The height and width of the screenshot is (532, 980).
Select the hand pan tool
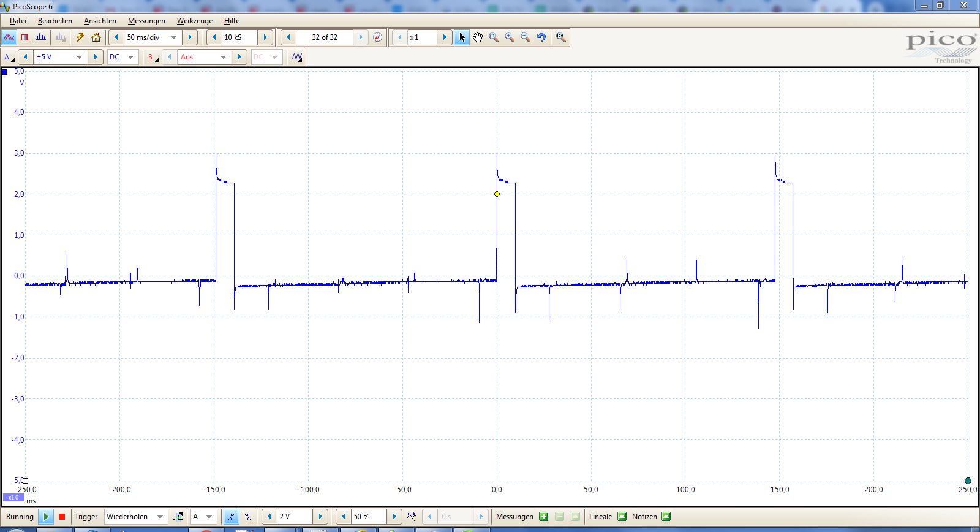[478, 37]
